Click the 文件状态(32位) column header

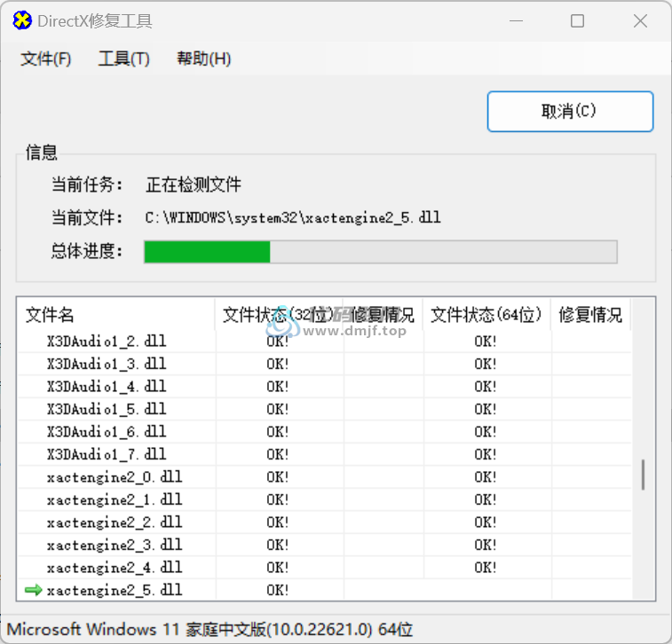point(279,315)
